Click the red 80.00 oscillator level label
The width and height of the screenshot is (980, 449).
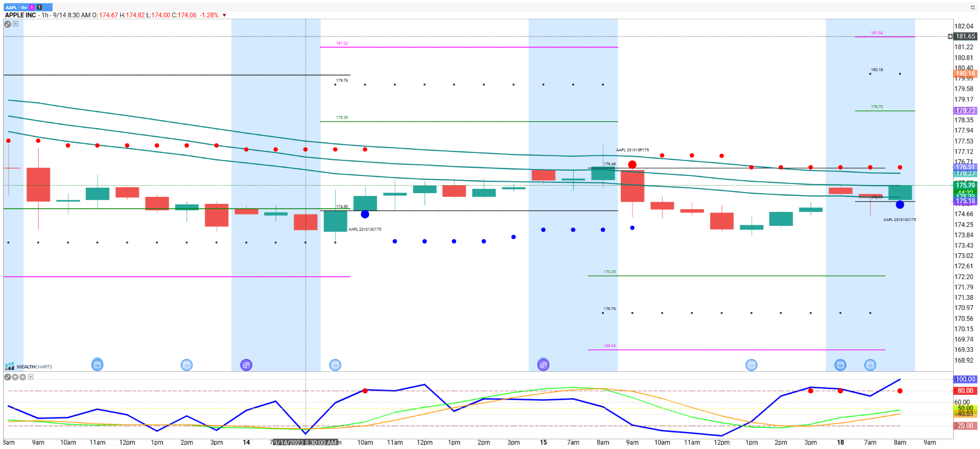(966, 391)
